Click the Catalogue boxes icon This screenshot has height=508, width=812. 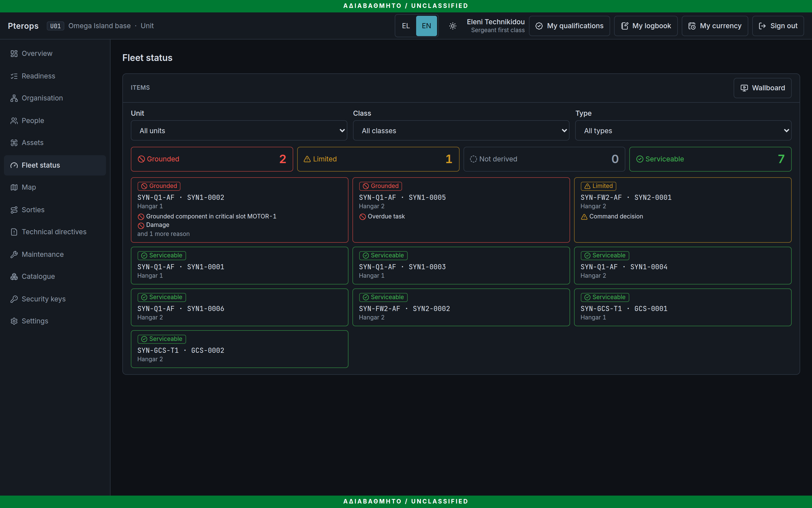pos(14,277)
